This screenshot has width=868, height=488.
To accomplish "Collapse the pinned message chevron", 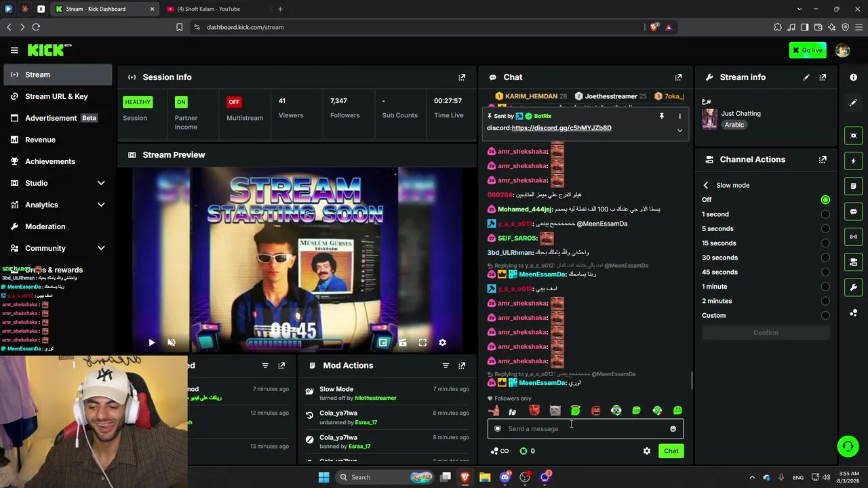I will tap(679, 130).
